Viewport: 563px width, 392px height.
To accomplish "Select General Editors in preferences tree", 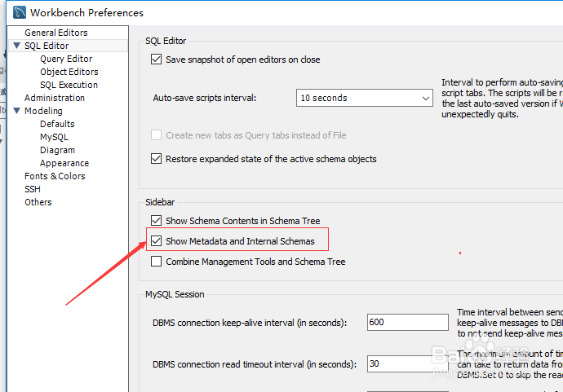I will [x=56, y=33].
